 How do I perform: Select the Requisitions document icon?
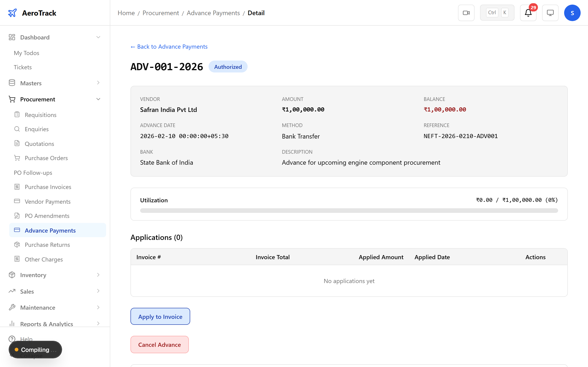(x=17, y=114)
